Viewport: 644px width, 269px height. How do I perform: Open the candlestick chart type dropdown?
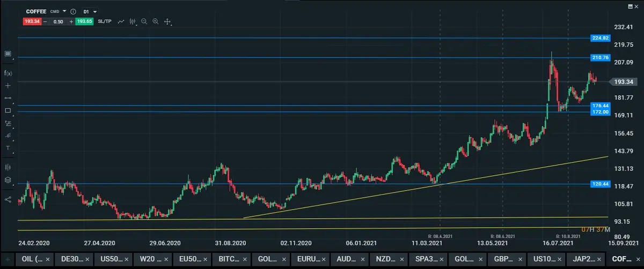[133, 21]
